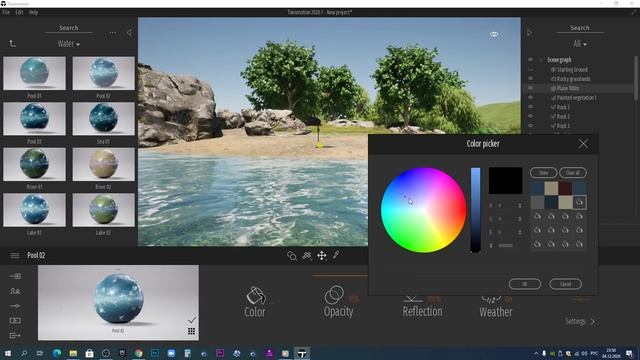Open the Help menu
Screen dimensions: 640x360
point(33,12)
